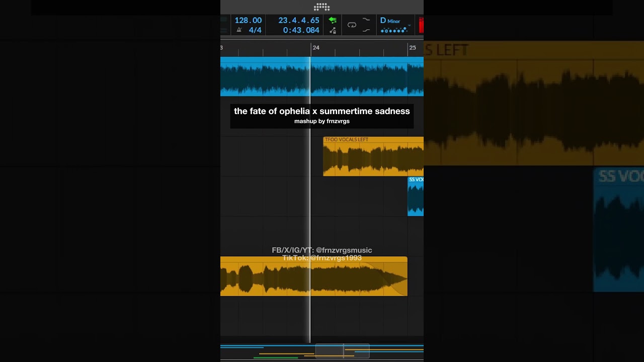Click the scale mode dots under D Minor
644x362 pixels.
393,31
